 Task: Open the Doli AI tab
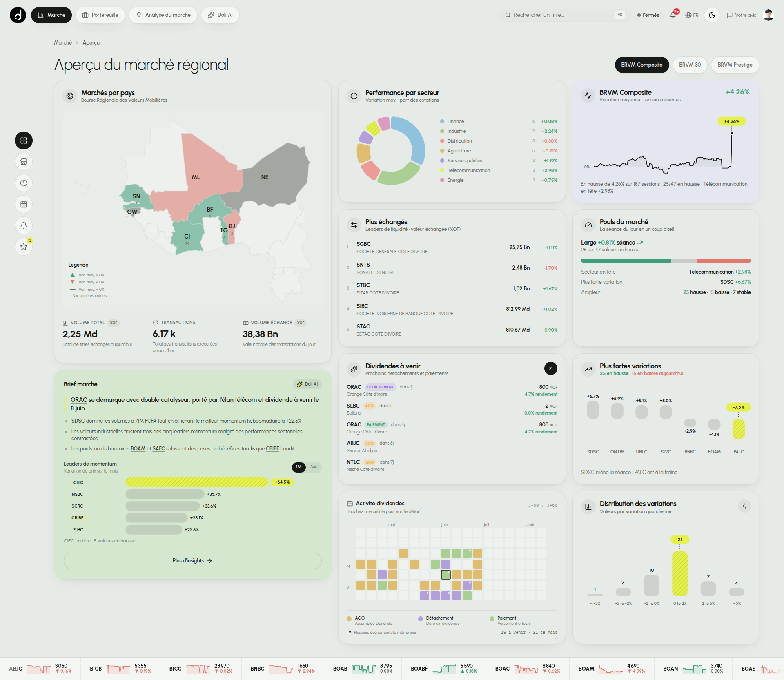[220, 15]
